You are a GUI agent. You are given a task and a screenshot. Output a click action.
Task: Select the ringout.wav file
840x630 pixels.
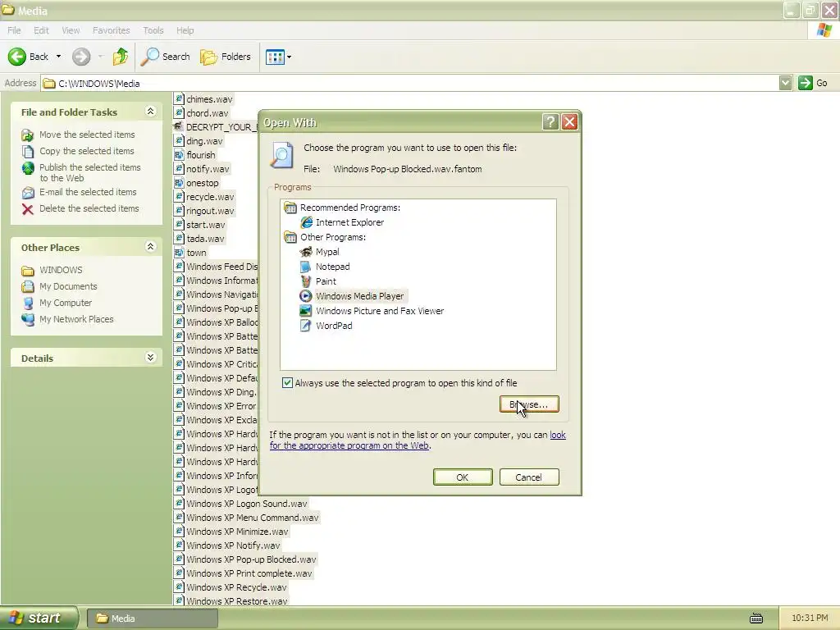click(204, 211)
